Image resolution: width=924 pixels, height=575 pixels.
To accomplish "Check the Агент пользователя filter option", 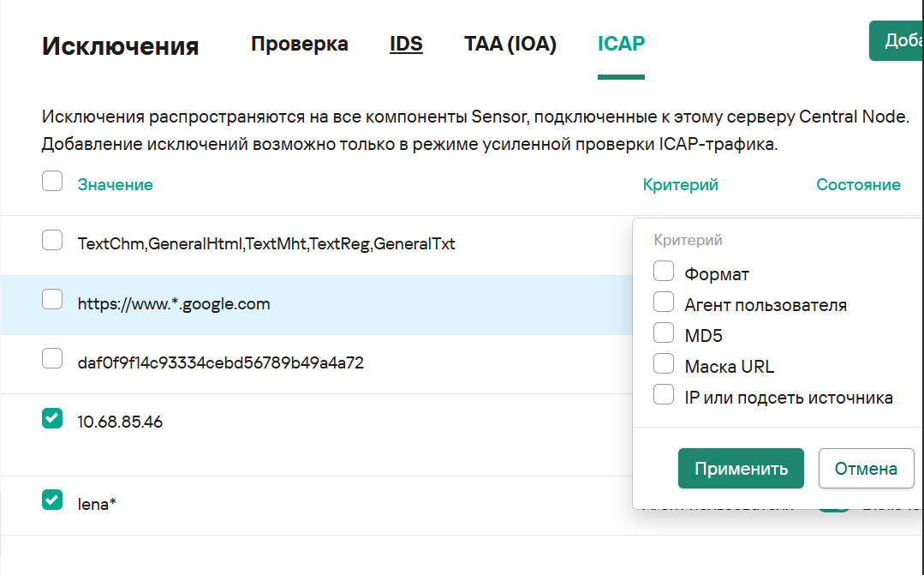I will click(x=664, y=302).
